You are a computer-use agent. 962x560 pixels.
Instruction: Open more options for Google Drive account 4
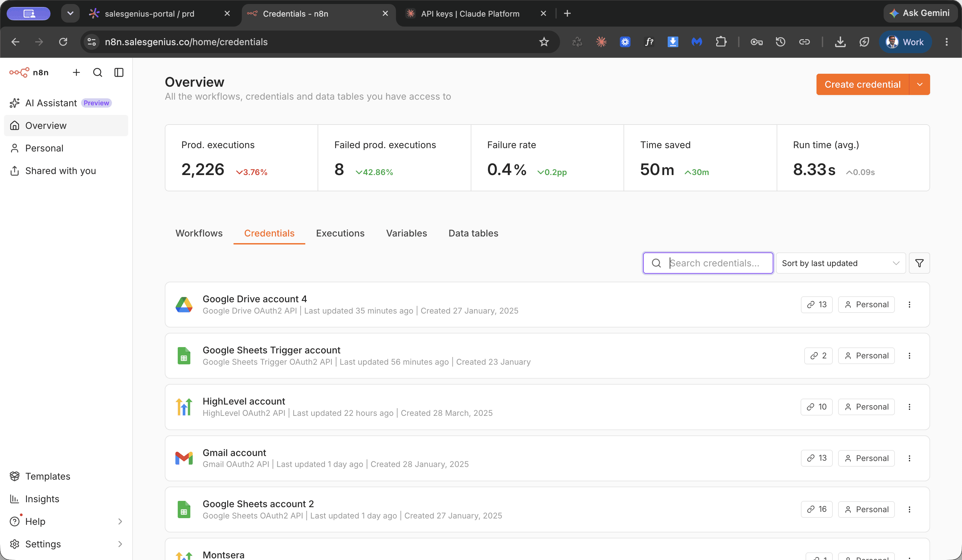(x=909, y=305)
